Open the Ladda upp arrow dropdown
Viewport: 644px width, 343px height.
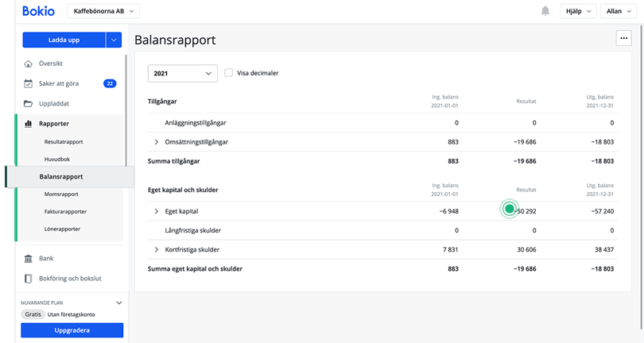pyautogui.click(x=114, y=40)
